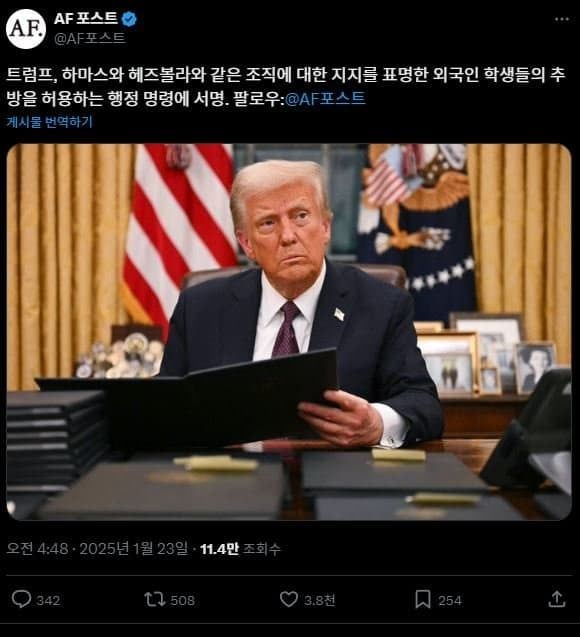Screen dimensions: 580x637
Task: Click the bookmark count 254
Action: [450, 600]
